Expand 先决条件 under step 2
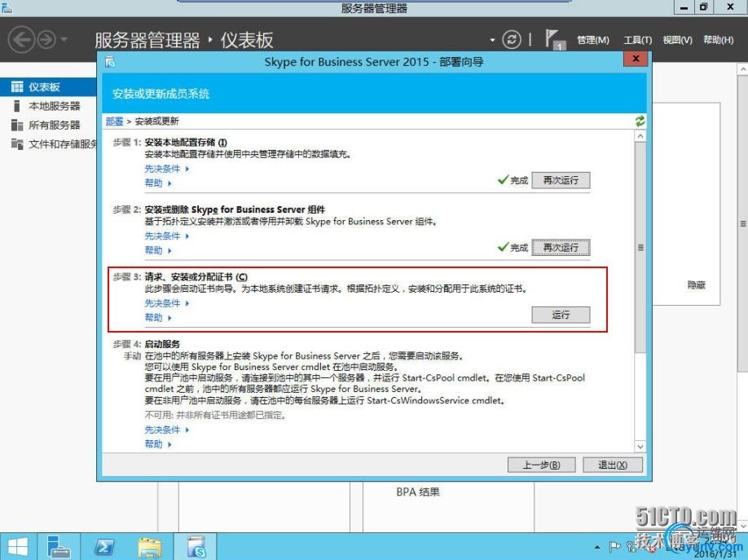The image size is (748, 560). coord(166,236)
